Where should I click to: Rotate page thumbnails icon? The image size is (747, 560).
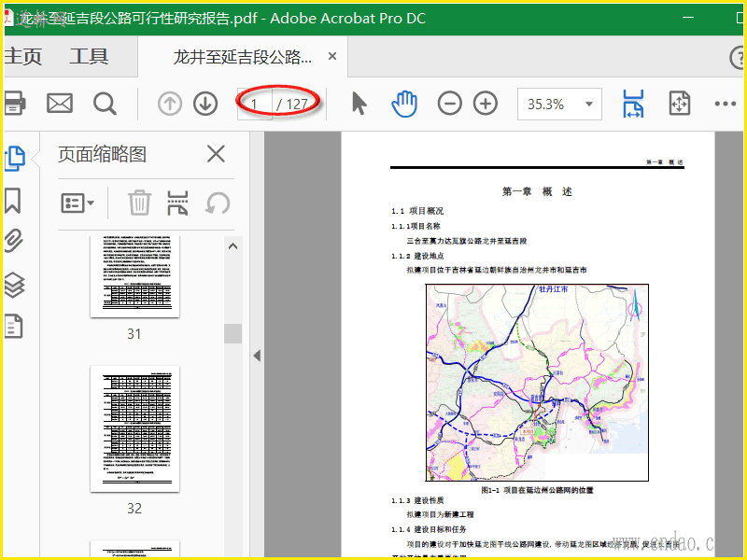pyautogui.click(x=218, y=203)
